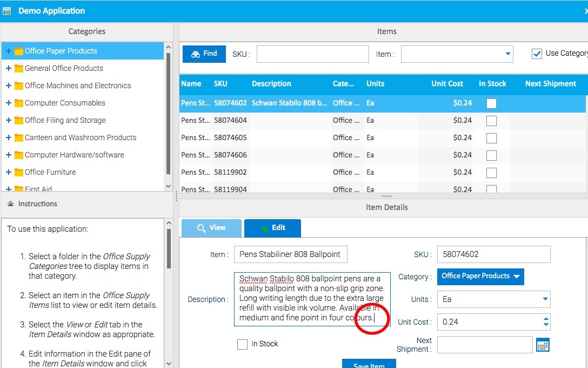The image size is (588, 368).
Task: Click into the SKU search input field
Action: click(312, 54)
